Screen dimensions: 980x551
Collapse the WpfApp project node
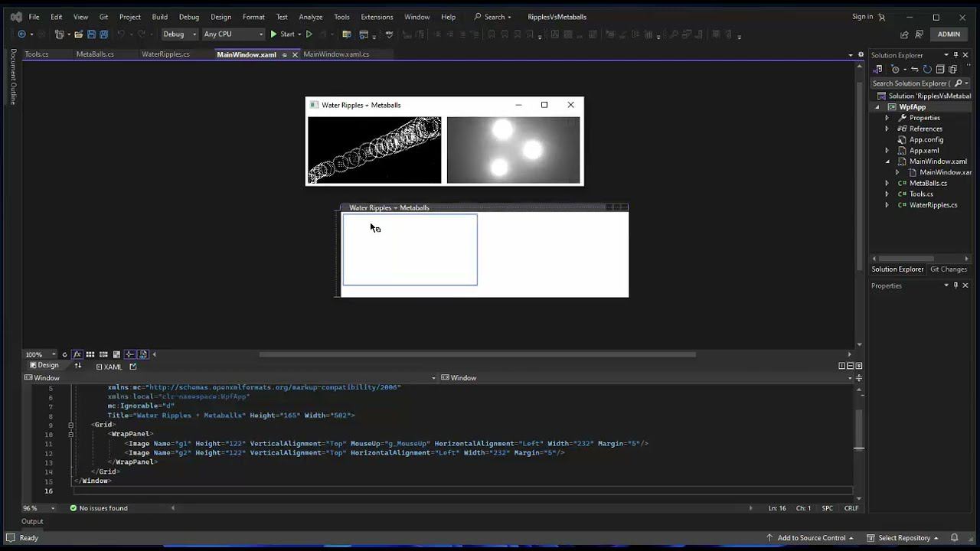[877, 107]
